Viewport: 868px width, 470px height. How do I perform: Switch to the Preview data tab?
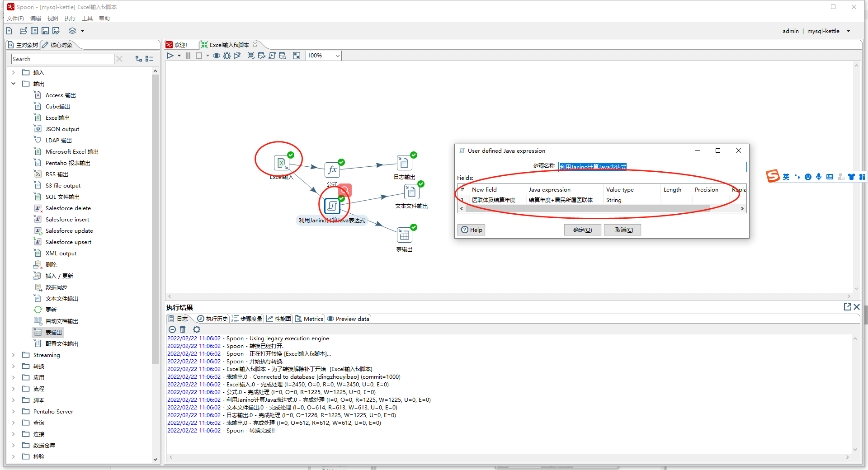tap(348, 319)
